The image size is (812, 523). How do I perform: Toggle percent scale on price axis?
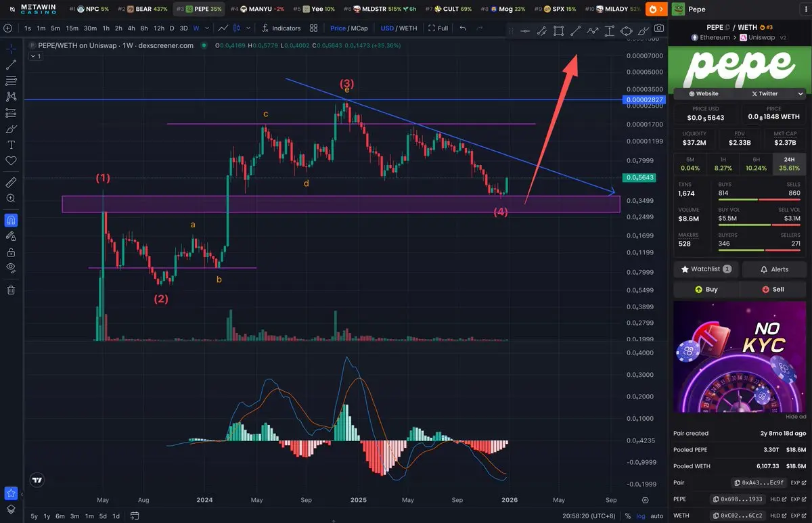tap(628, 516)
